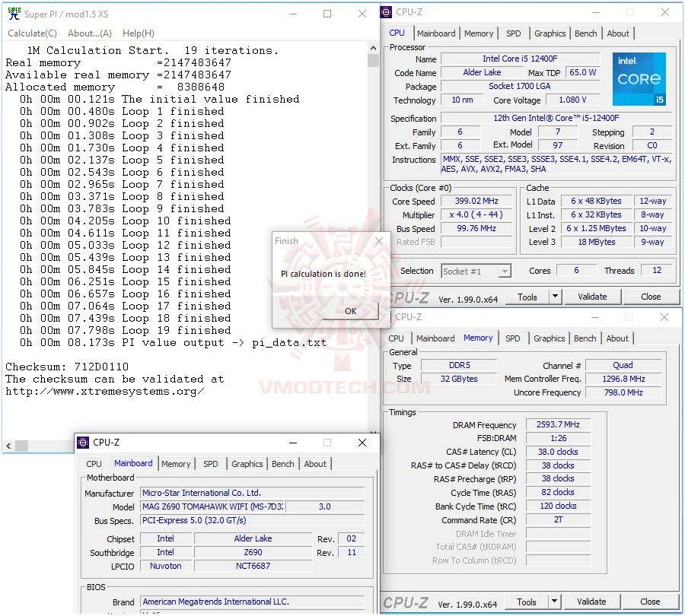The height and width of the screenshot is (616, 685).
Task: Click the Super PI app icon in title bar
Action: pyautogui.click(x=14, y=14)
